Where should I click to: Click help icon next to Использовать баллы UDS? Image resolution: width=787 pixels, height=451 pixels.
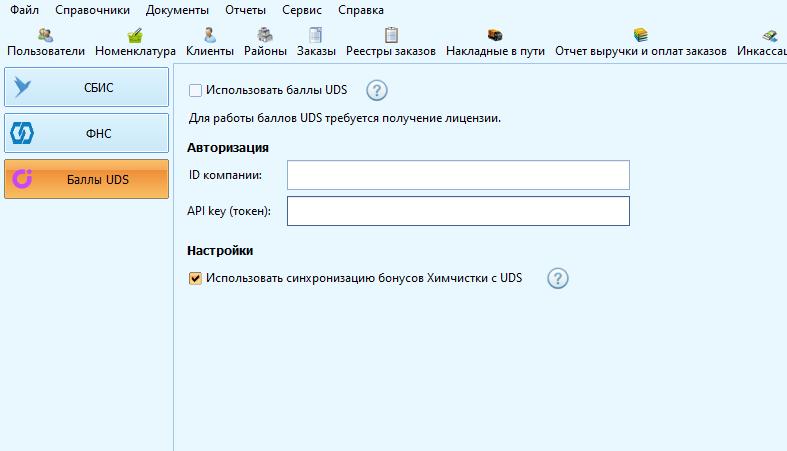tap(376, 91)
